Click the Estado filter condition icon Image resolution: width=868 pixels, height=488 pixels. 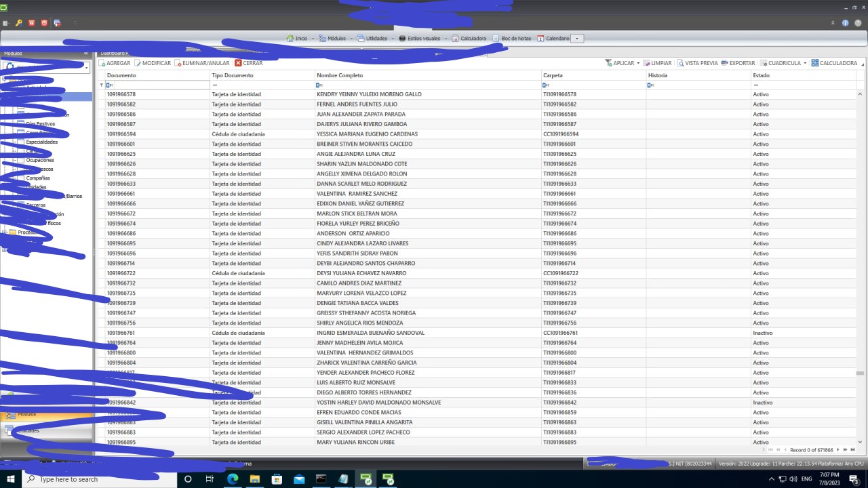(756, 85)
